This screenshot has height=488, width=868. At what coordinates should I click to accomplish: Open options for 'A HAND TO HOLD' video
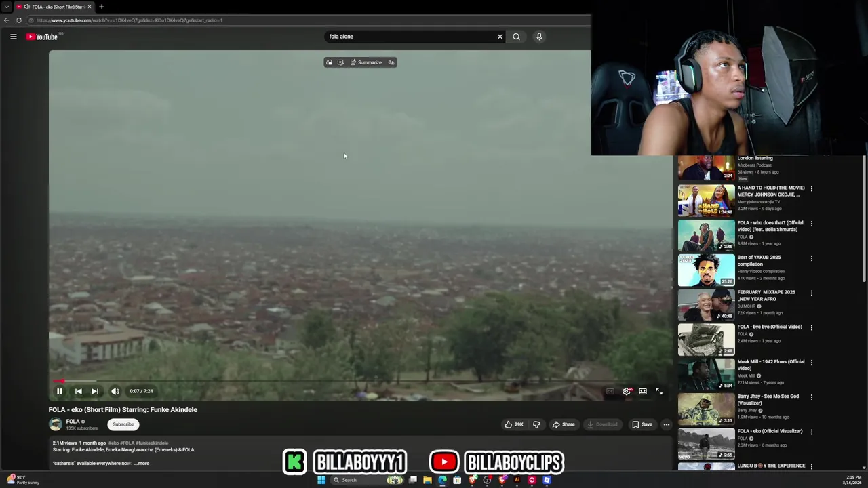pos(811,188)
